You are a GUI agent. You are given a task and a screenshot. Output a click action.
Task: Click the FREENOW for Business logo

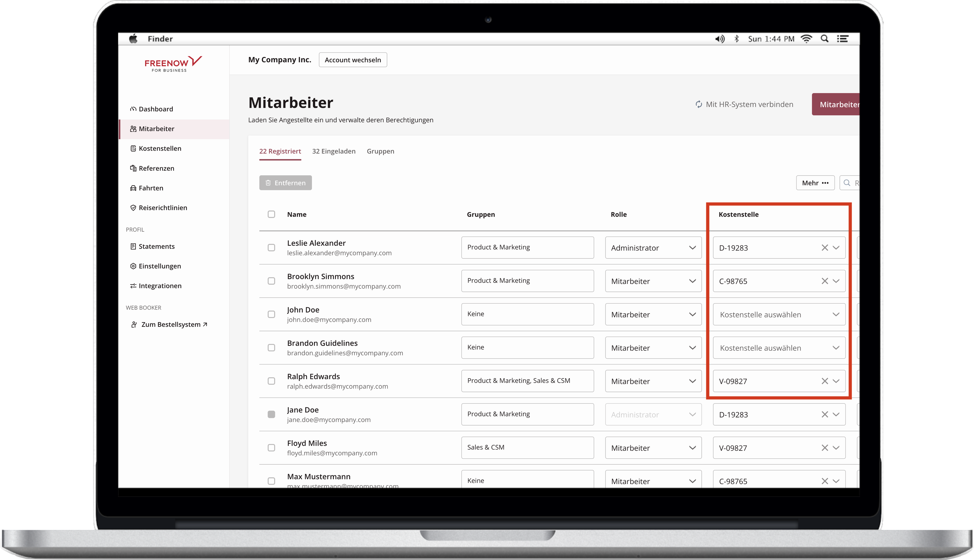pos(173,64)
